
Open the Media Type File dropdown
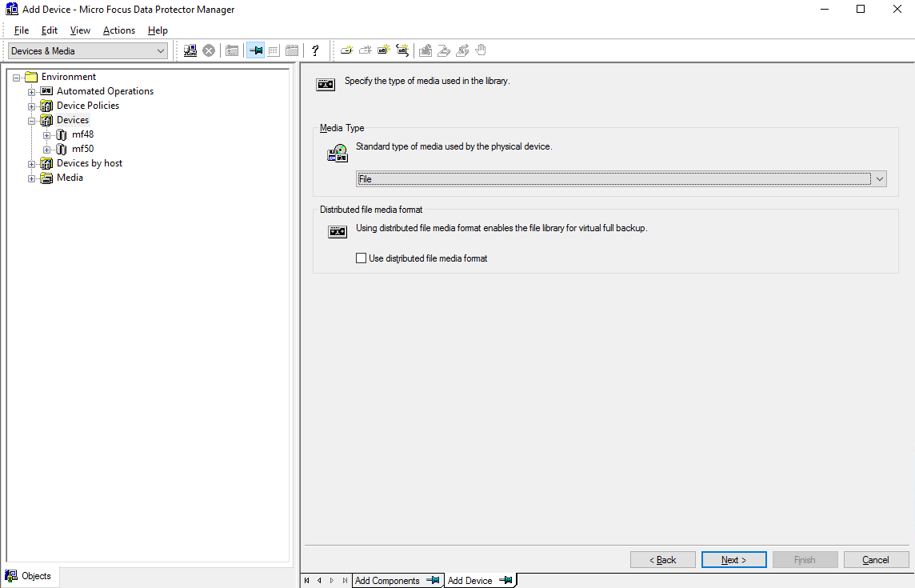tap(621, 178)
